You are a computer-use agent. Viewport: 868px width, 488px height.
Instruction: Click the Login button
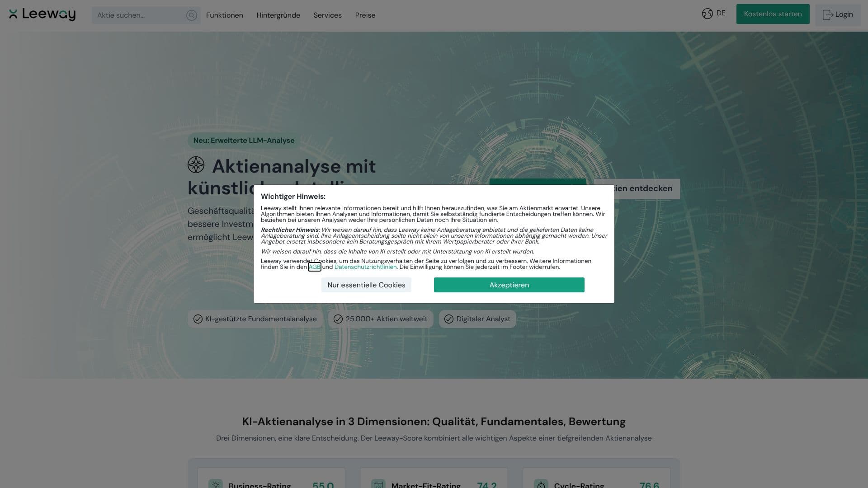838,14
